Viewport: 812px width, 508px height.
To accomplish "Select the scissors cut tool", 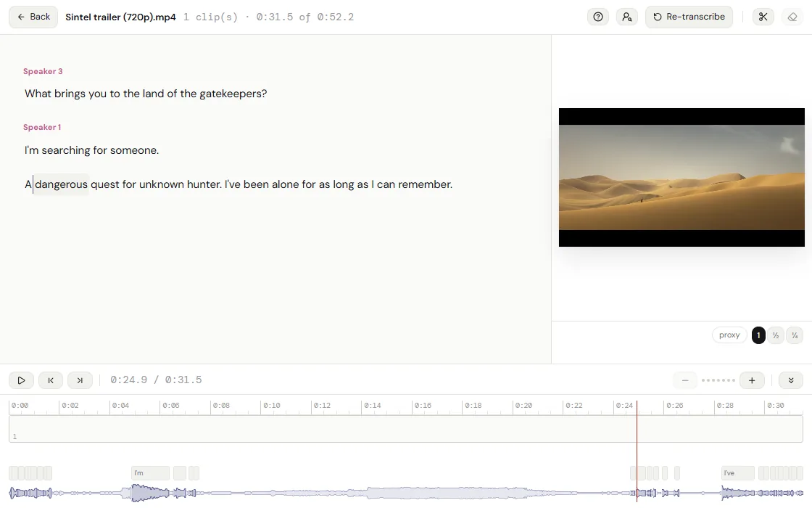I will (763, 17).
